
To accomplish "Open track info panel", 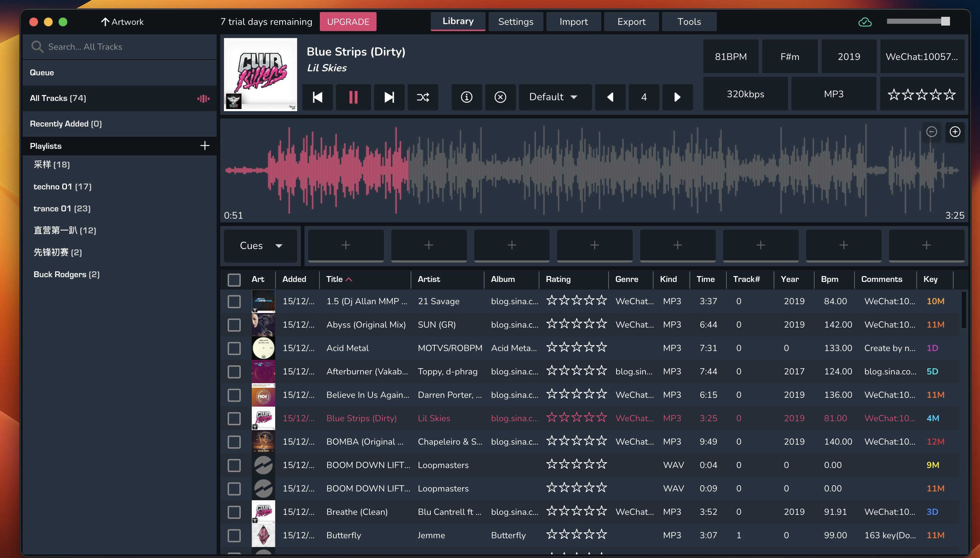I will coord(466,97).
